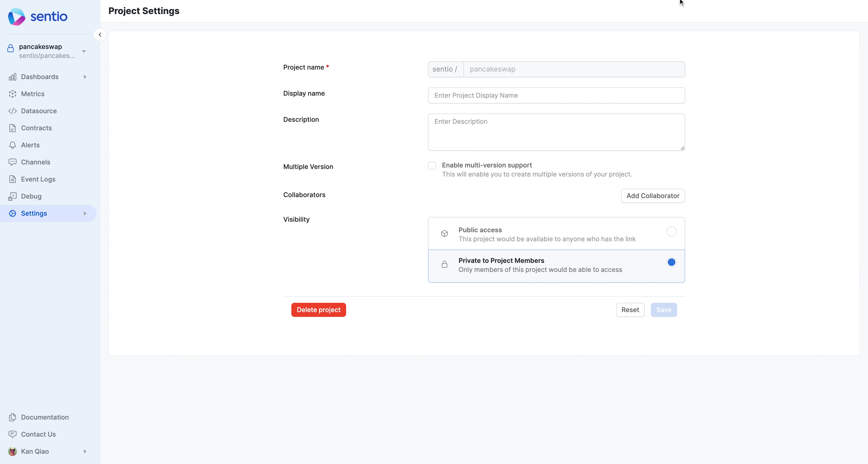Expand the Kan Qiao user menu
868x464 pixels.
[x=85, y=451]
